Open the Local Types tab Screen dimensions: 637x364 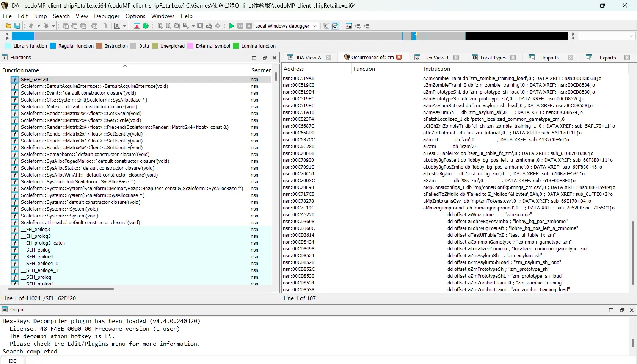point(493,58)
